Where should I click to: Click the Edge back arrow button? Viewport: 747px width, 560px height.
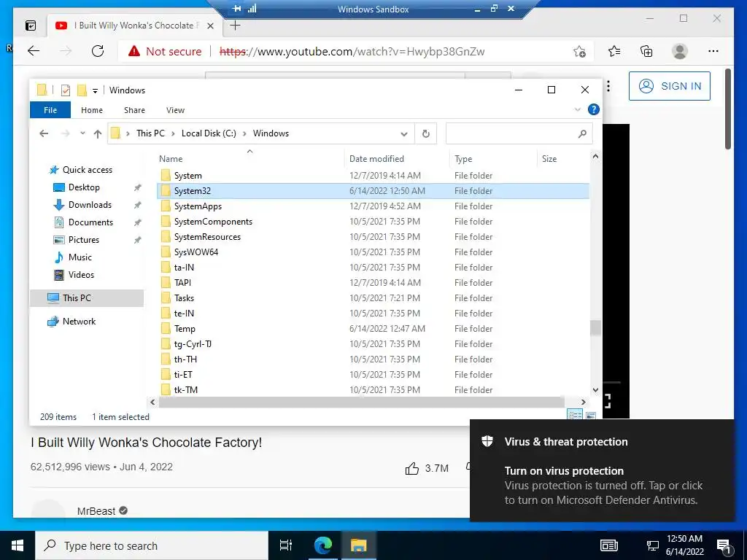pos(34,51)
